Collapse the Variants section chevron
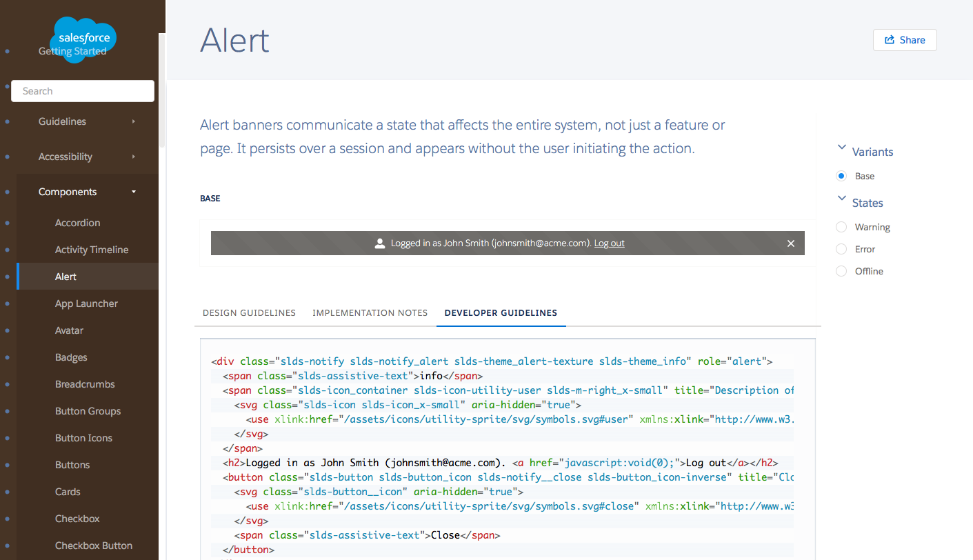This screenshot has width=973, height=560. [x=841, y=148]
